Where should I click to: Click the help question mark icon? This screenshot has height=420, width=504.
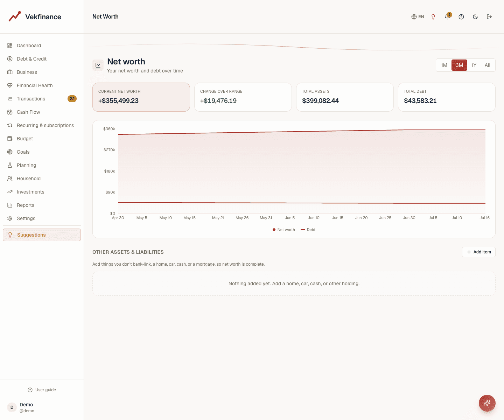(x=461, y=17)
